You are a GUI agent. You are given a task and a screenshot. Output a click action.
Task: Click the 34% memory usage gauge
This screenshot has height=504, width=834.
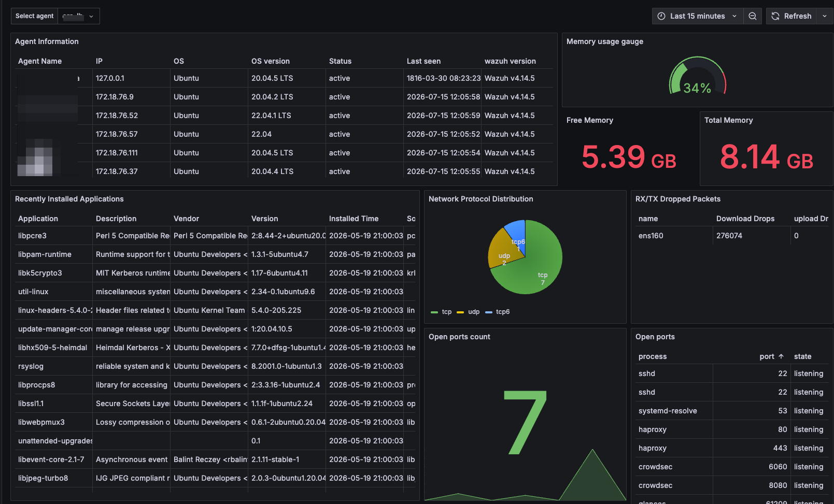point(697,77)
